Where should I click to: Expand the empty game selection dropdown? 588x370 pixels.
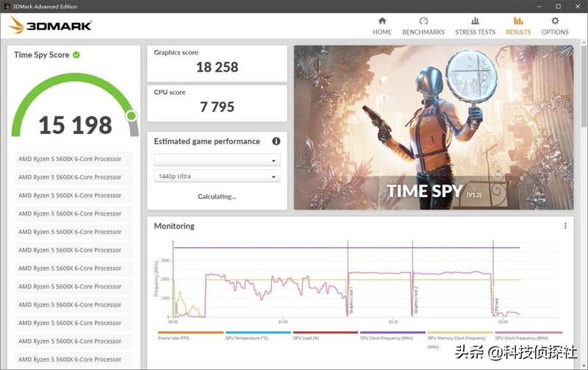point(217,160)
